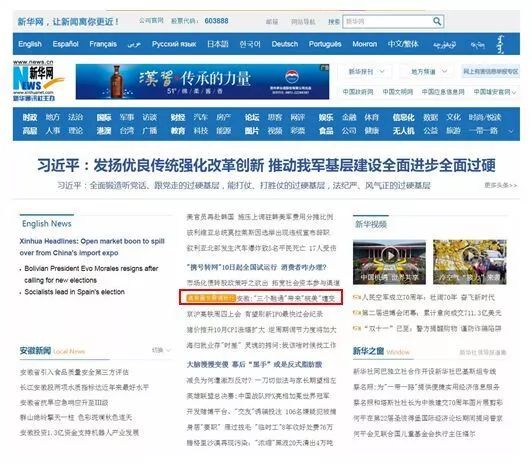Switch to the Korean 한국어 edition
This screenshot has width=532, height=465.
(250, 44)
